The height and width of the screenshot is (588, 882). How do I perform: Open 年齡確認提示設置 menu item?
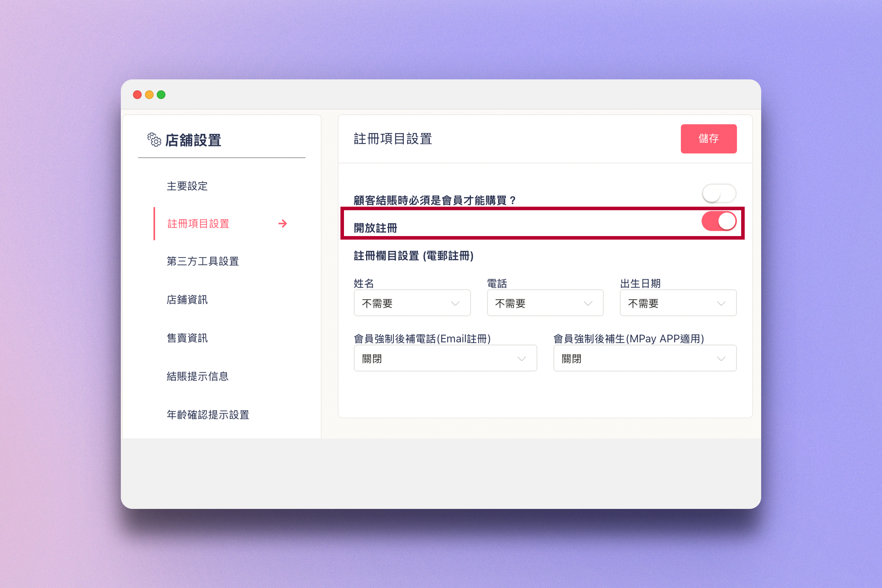(x=208, y=415)
